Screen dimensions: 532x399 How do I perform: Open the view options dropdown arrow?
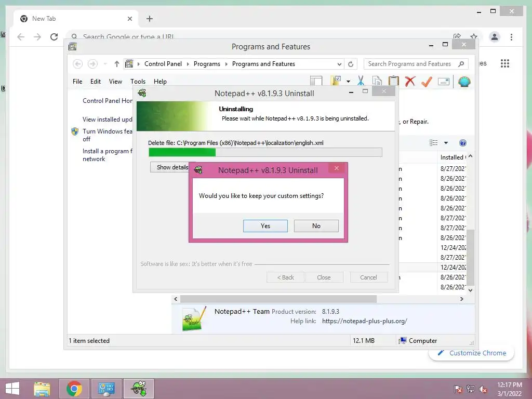pyautogui.click(x=446, y=143)
